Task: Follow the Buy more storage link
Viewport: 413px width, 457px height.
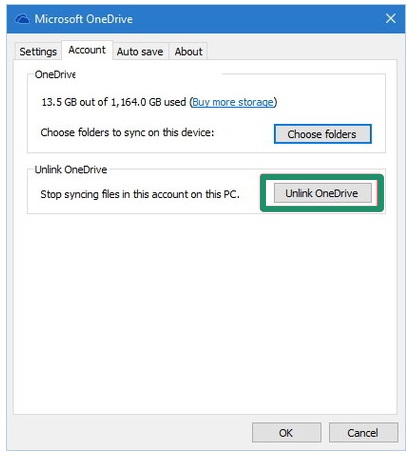Action: [233, 102]
